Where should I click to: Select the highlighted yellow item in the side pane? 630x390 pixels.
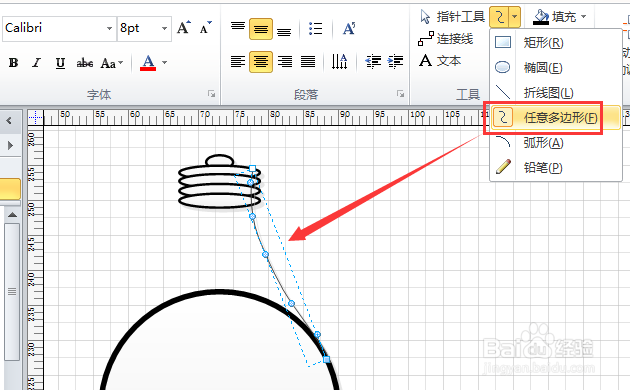click(x=10, y=189)
